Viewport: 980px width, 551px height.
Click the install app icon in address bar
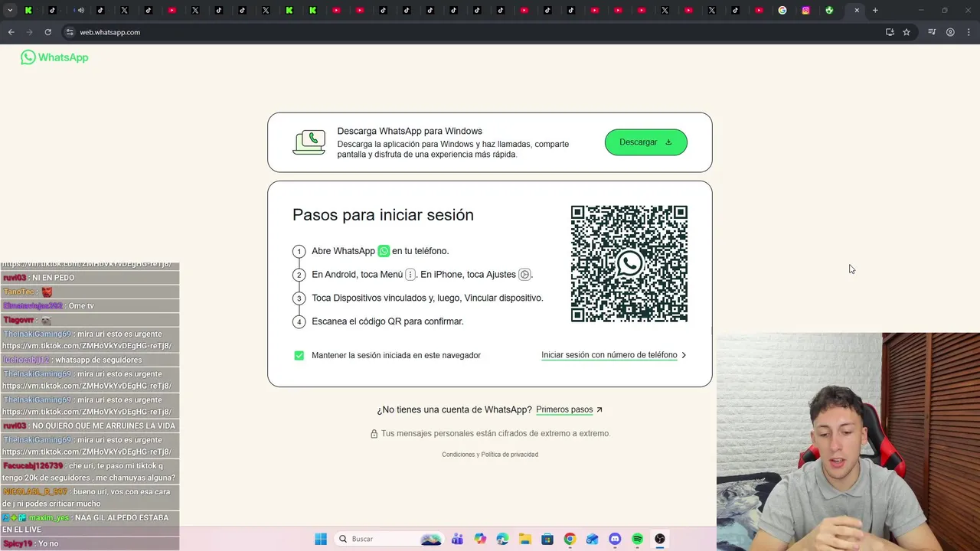coord(890,32)
